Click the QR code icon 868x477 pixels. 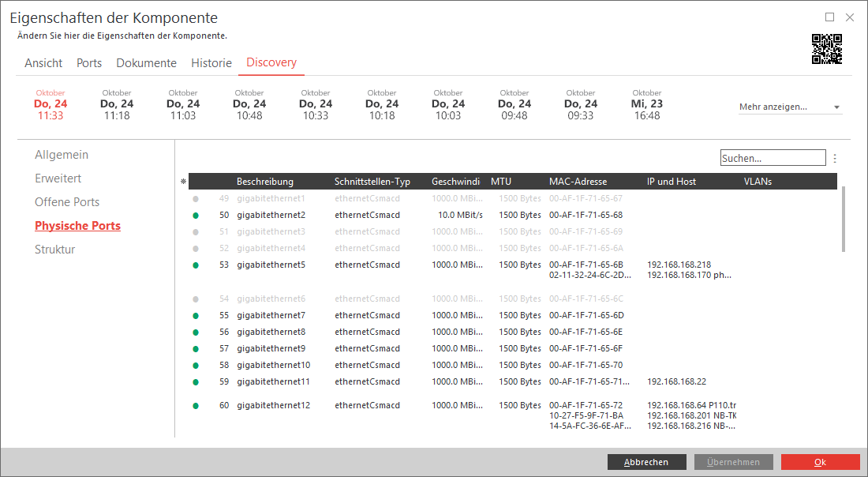pos(827,49)
